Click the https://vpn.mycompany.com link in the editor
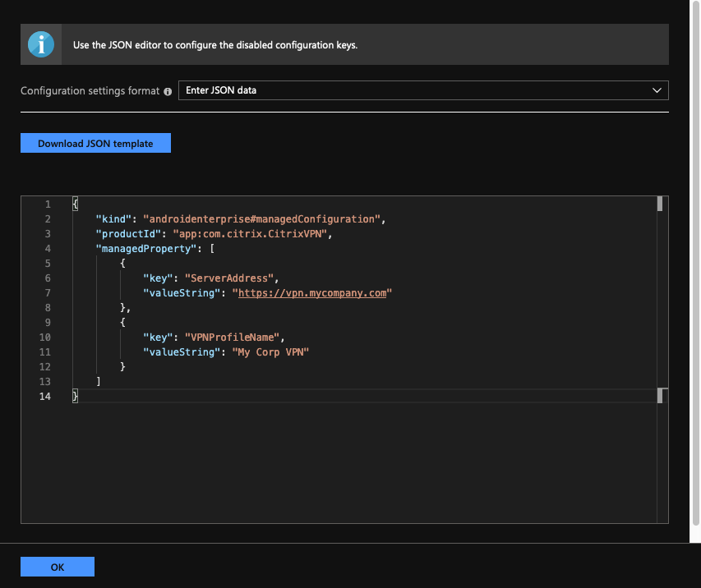Viewport: 701px width, 588px height. click(x=311, y=293)
